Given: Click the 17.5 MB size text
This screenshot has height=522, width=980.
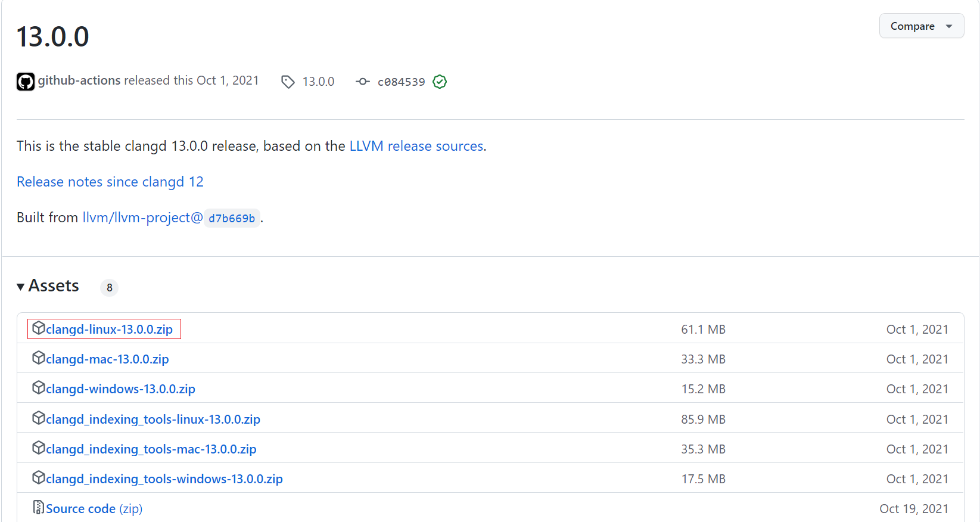Looking at the screenshot, I should tap(703, 479).
